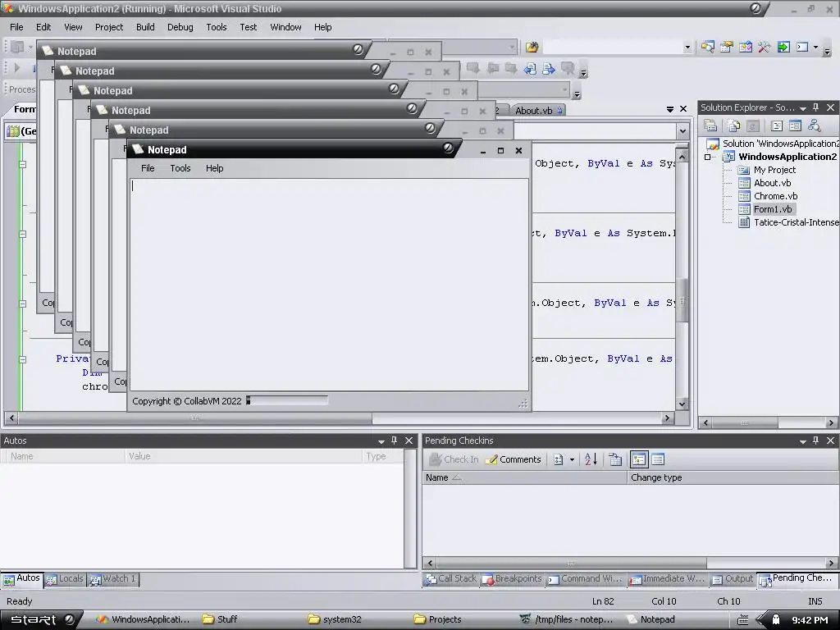The width and height of the screenshot is (840, 630).
Task: Click the icon right of A-Z sort in Pending Checkins
Action: click(x=615, y=459)
